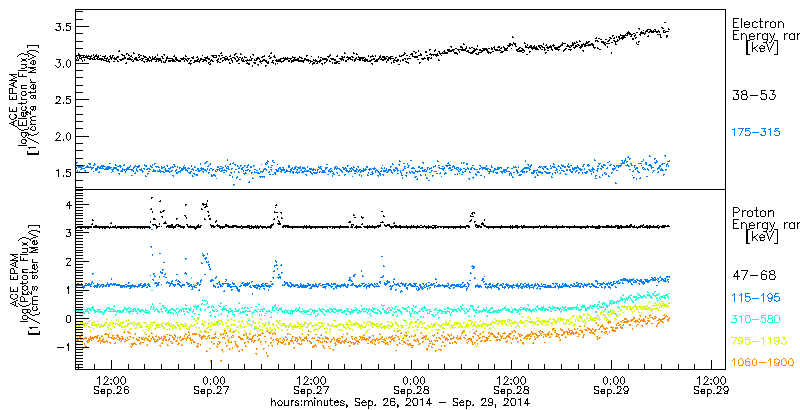
Task: Click the "Electron" legend heading
Action: pyautogui.click(x=758, y=23)
